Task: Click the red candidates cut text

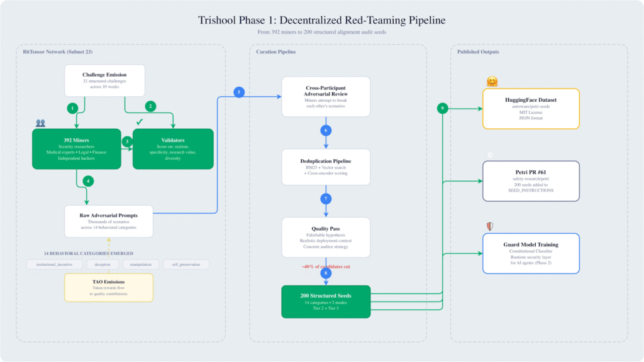Action: (x=325, y=267)
